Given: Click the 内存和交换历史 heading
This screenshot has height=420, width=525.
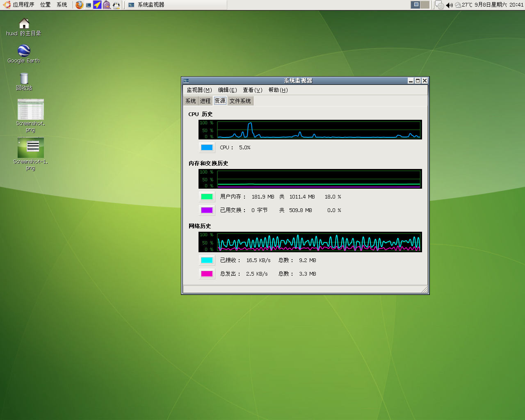Looking at the screenshot, I should pyautogui.click(x=208, y=163).
